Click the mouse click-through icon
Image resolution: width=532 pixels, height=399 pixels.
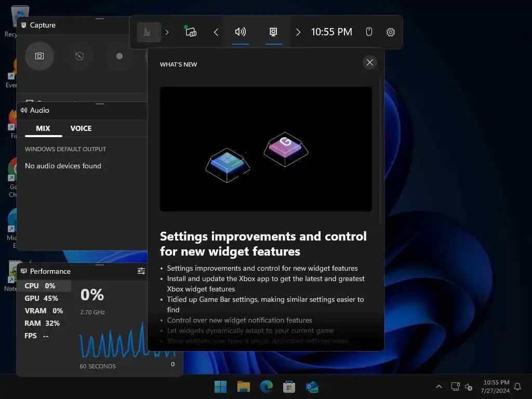(x=369, y=32)
